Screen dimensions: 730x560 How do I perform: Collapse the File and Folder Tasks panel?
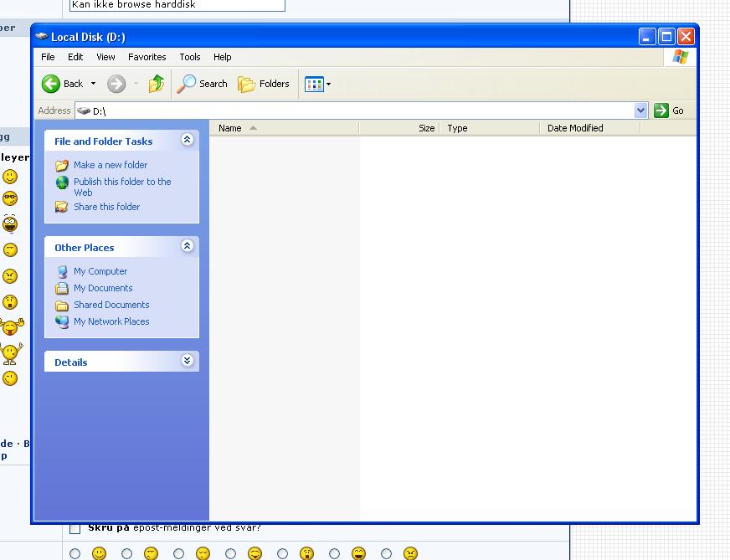coord(188,140)
